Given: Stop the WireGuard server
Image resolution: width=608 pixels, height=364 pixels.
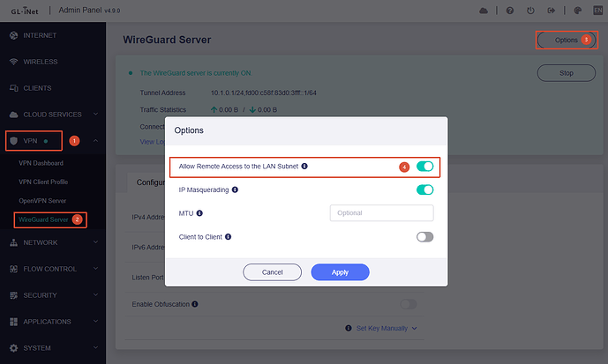Looking at the screenshot, I should (x=567, y=73).
